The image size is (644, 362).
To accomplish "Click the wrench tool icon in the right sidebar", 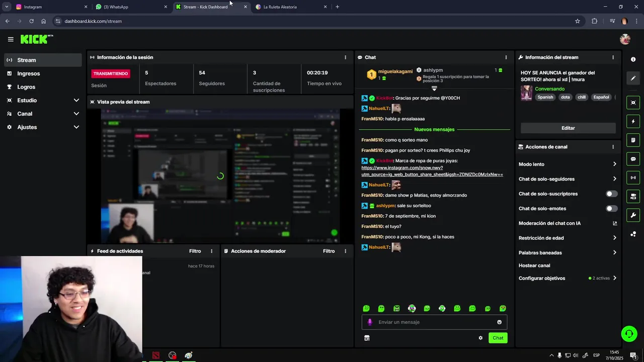I will pos(633,215).
